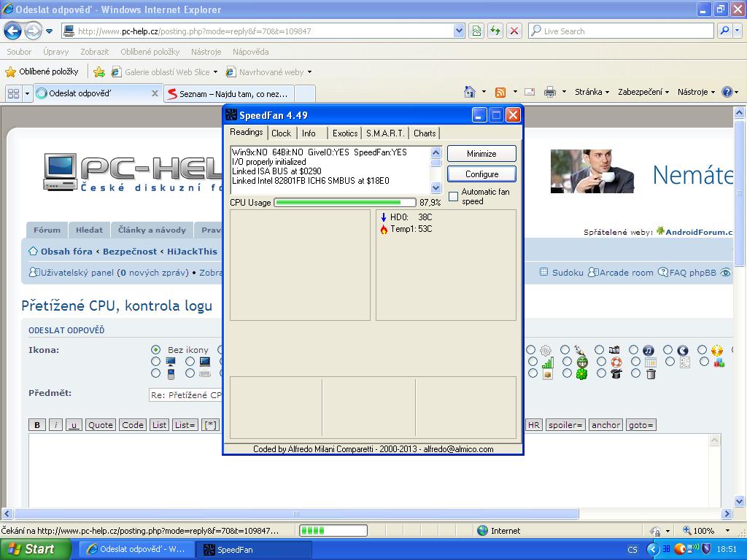Select the green smiley icon radio button
The image size is (747, 560).
point(567,362)
